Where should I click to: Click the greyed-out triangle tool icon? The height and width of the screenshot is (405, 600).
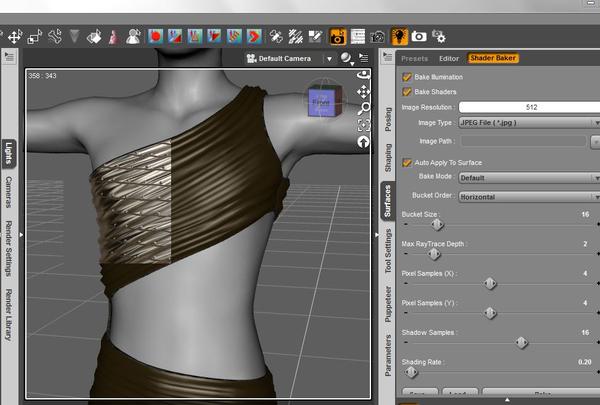[x=74, y=37]
